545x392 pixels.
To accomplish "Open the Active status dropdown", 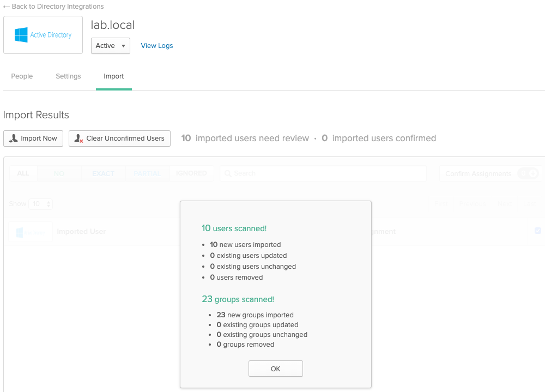I will point(110,46).
